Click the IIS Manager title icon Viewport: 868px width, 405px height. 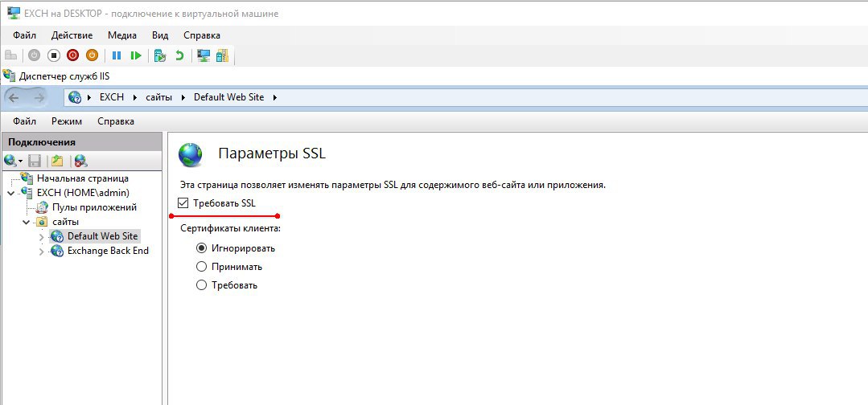pyautogui.click(x=9, y=76)
